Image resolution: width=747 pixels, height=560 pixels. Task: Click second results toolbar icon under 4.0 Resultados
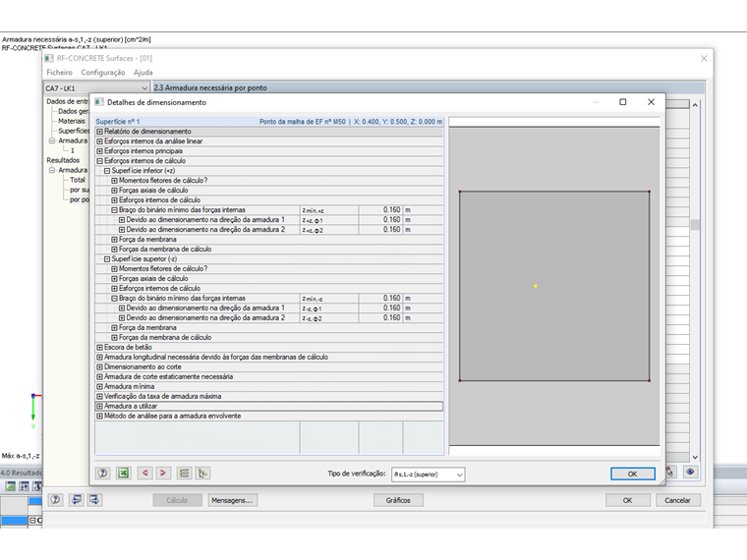[24, 486]
